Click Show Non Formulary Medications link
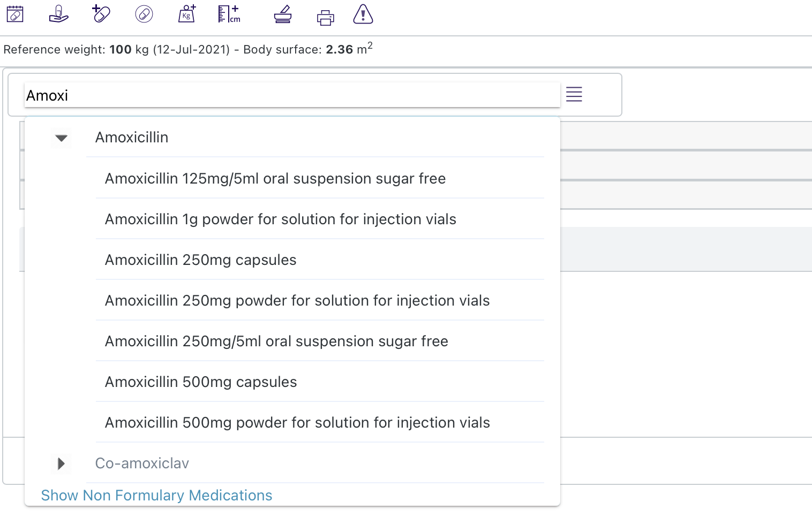The height and width of the screenshot is (517, 812). (156, 496)
